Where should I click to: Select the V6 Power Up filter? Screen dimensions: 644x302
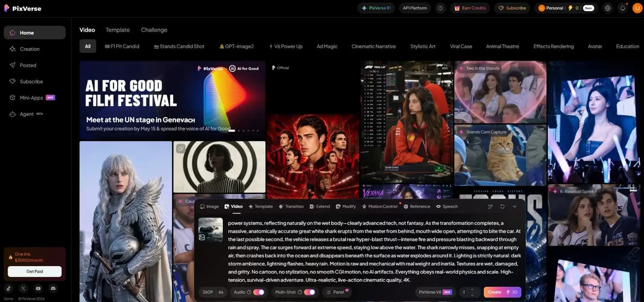click(286, 46)
